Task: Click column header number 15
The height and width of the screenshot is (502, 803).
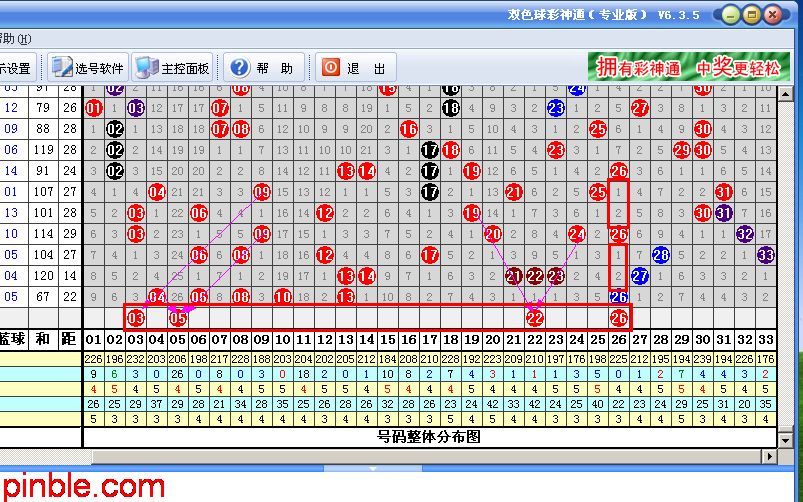Action: pyautogui.click(x=388, y=340)
